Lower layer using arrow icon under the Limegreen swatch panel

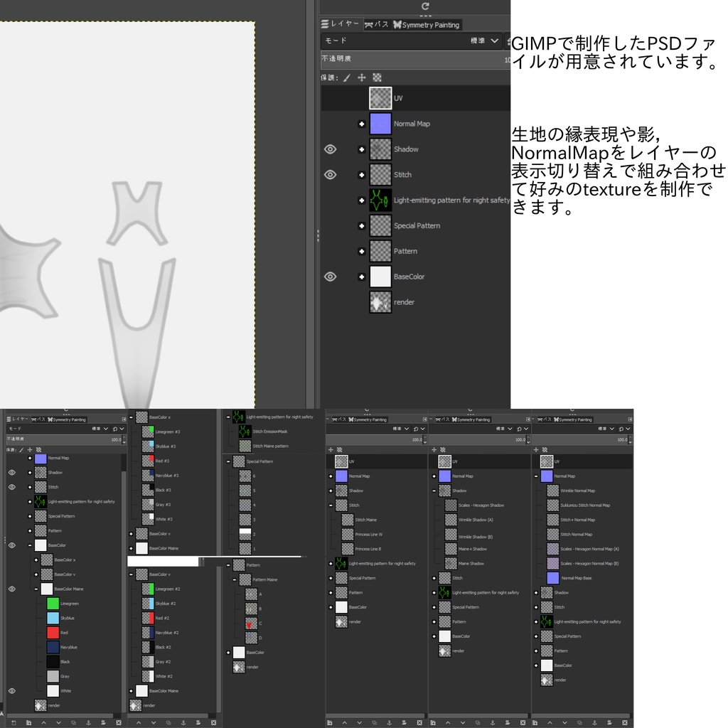[x=58, y=722]
